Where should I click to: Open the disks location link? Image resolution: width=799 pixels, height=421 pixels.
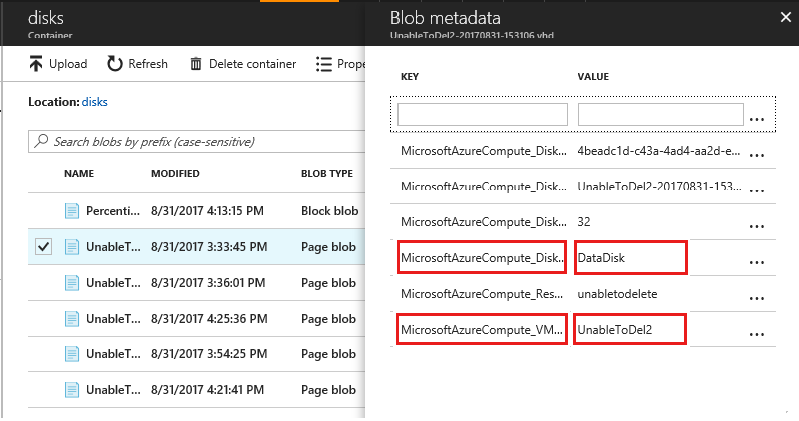[x=95, y=102]
